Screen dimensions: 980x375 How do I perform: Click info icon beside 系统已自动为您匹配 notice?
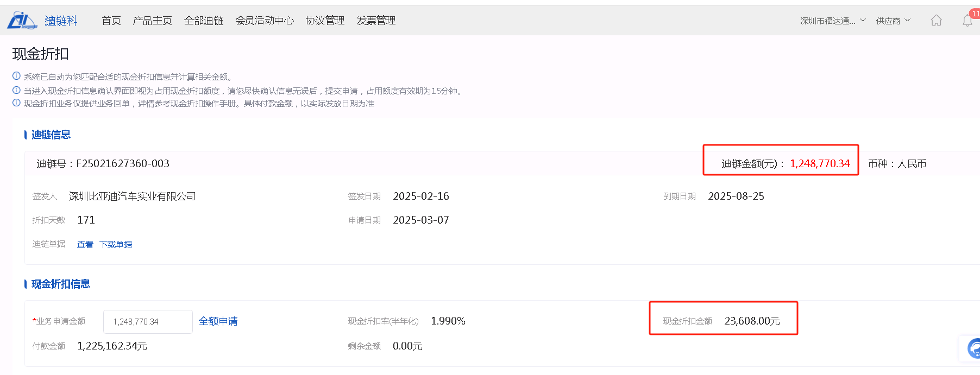click(x=16, y=76)
